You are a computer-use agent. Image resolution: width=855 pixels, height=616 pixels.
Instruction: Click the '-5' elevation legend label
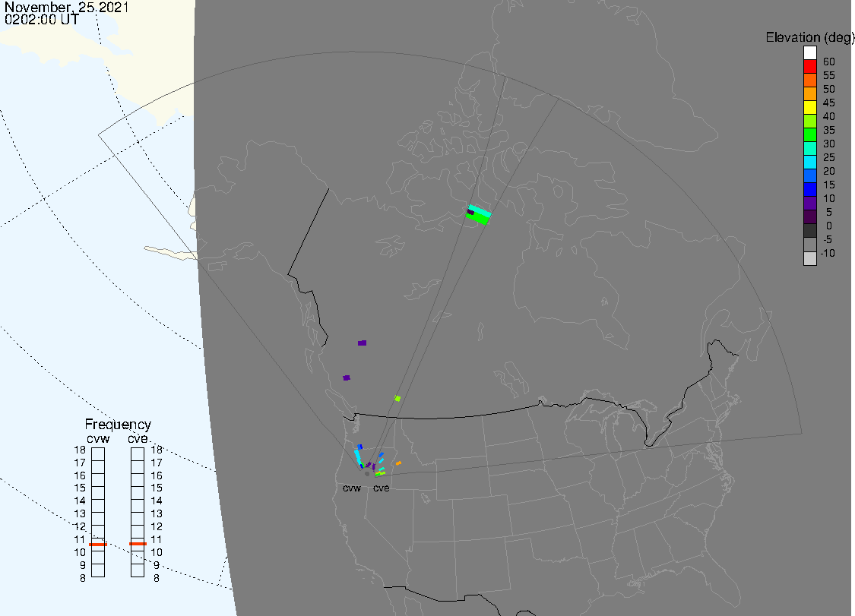[827, 239]
